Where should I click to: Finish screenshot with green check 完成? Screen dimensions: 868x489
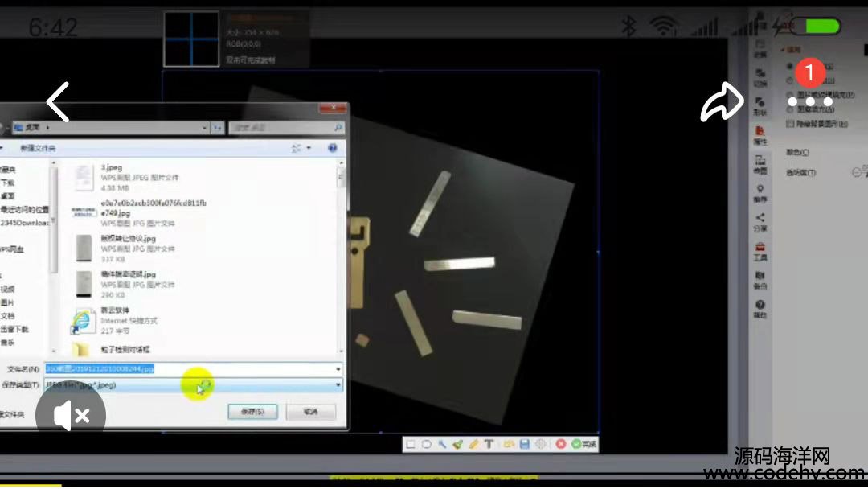tap(584, 444)
